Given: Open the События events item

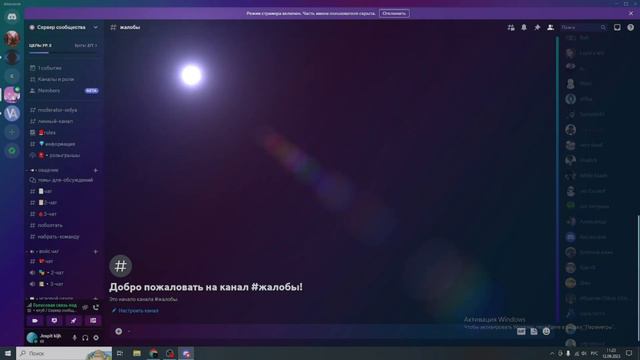Looking at the screenshot, I should pyautogui.click(x=63, y=68).
